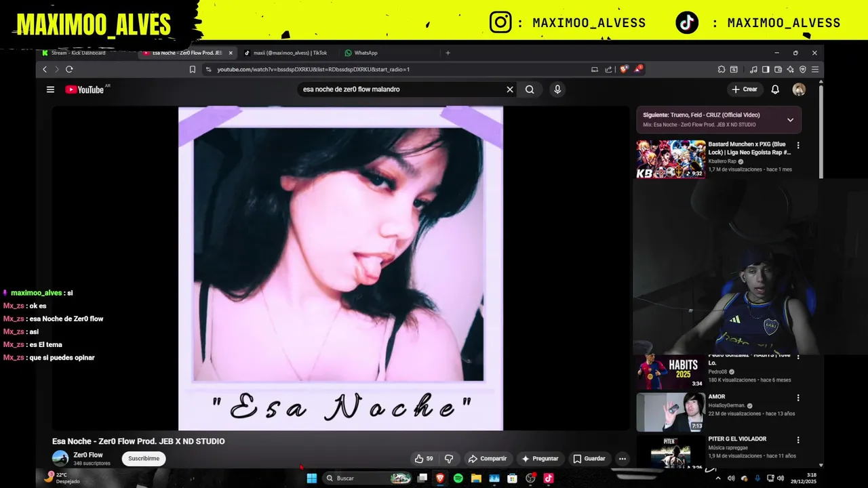The image size is (868, 488).
Task: Reload the current page
Action: click(x=69, y=69)
